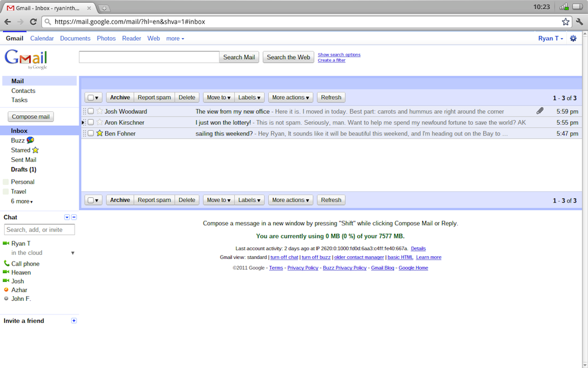Screen dimensions: 588x368
Task: Star the Josh Woodward email
Action: [99, 111]
